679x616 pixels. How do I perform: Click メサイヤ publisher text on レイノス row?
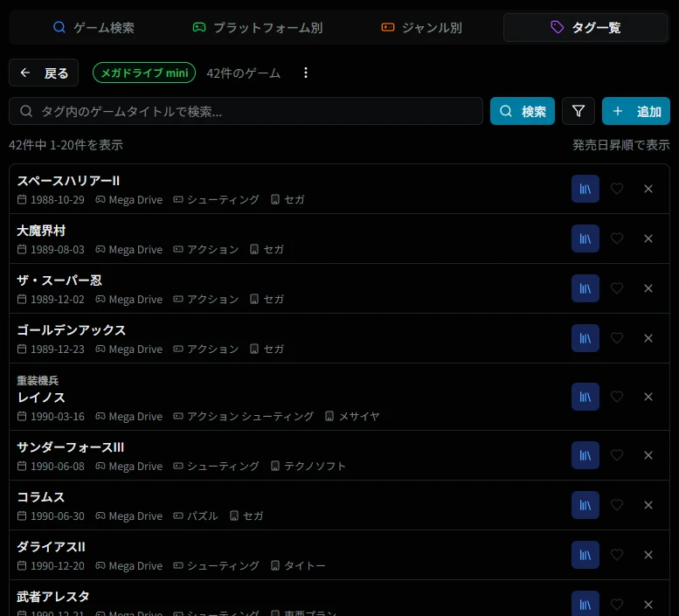[x=359, y=416]
